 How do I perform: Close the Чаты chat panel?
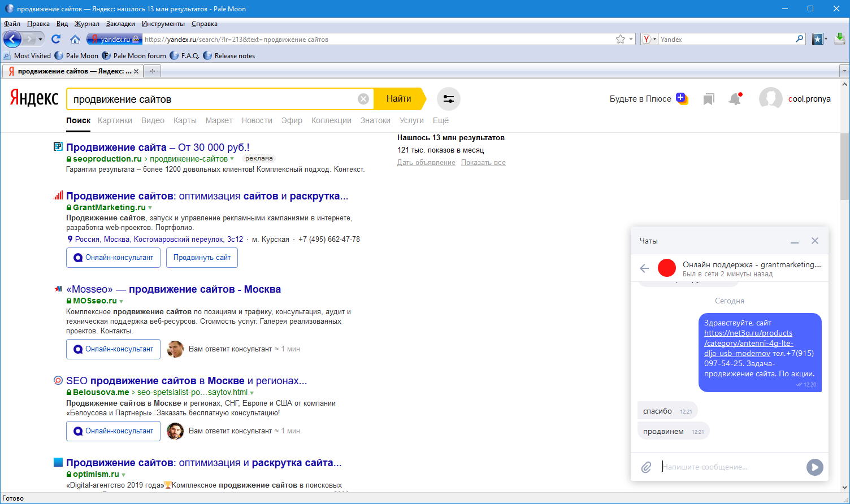[x=815, y=241]
